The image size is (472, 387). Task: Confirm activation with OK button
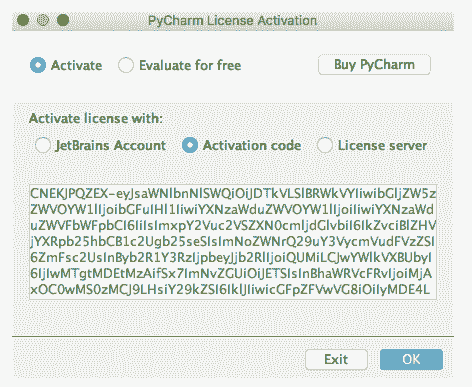[411, 359]
